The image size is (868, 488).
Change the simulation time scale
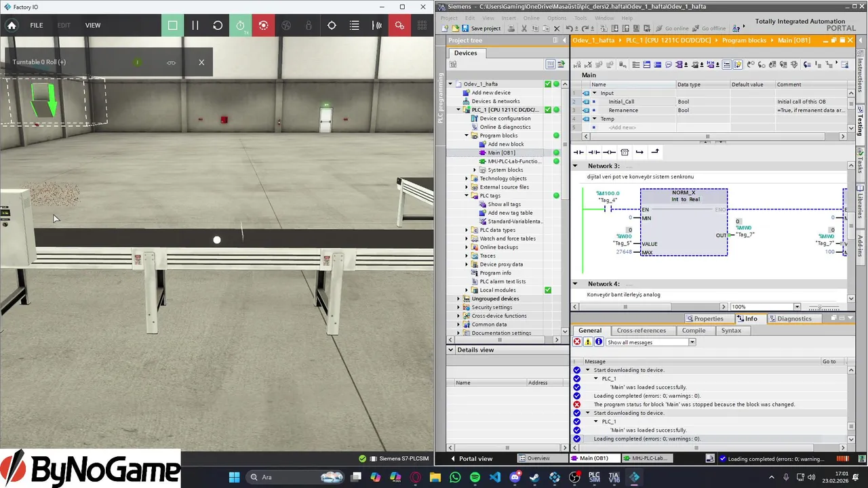pyautogui.click(x=241, y=25)
